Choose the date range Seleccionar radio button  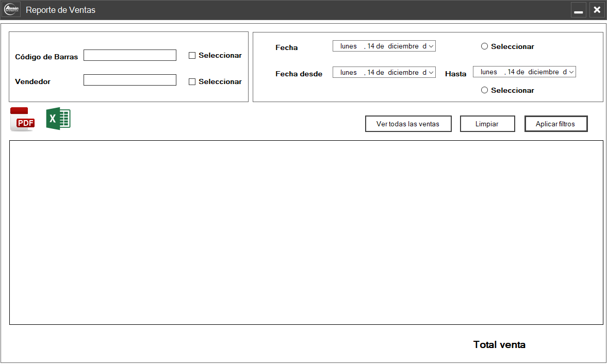[484, 90]
